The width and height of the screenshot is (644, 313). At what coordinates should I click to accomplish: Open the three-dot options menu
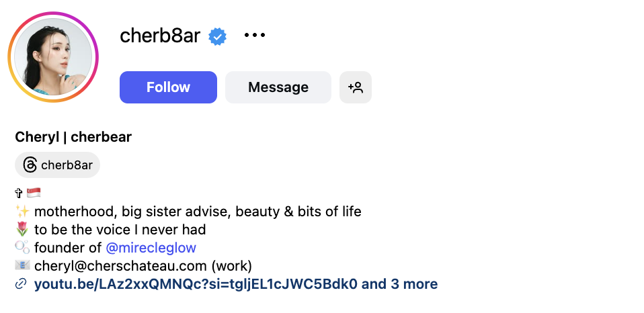tap(255, 35)
